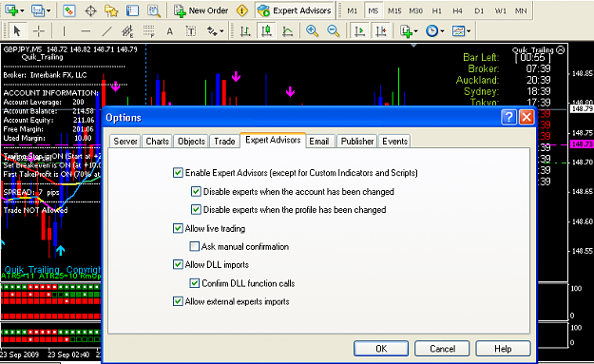Go to the Events tab
The image size is (594, 364).
click(x=394, y=142)
